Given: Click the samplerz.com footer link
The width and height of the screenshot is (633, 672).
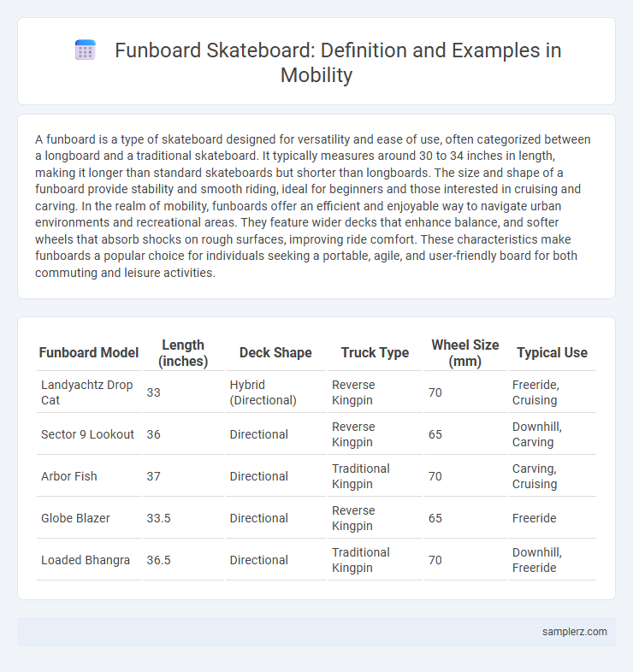Looking at the screenshot, I should pos(574,631).
